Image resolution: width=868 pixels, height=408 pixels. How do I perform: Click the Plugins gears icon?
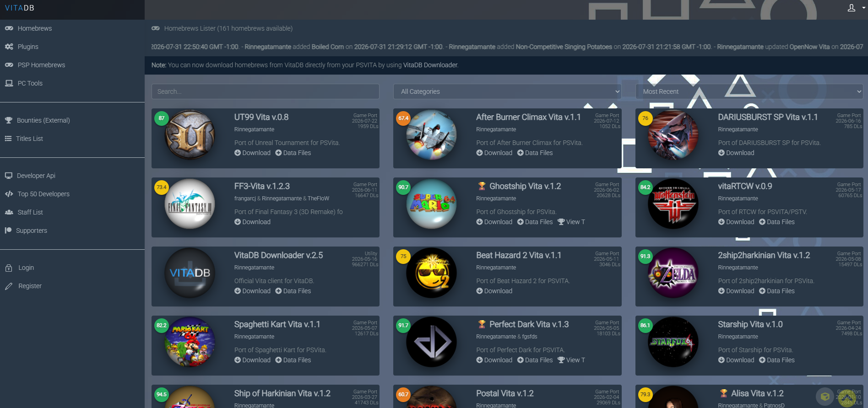click(9, 47)
